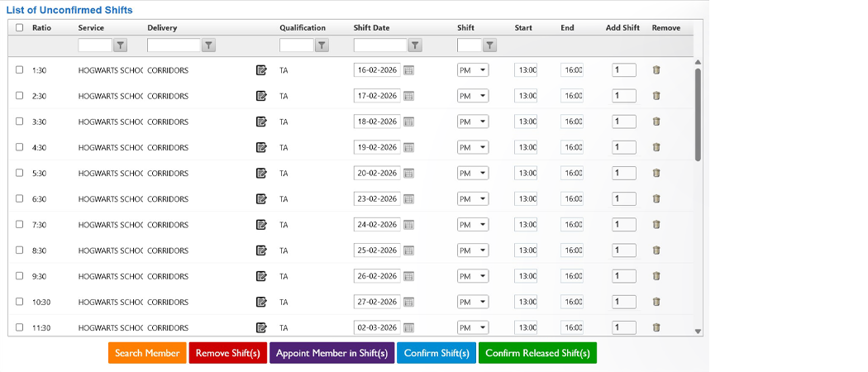This screenshot has height=372, width=868.
Task: Check the box for ratio 8:30 row
Action: click(19, 250)
